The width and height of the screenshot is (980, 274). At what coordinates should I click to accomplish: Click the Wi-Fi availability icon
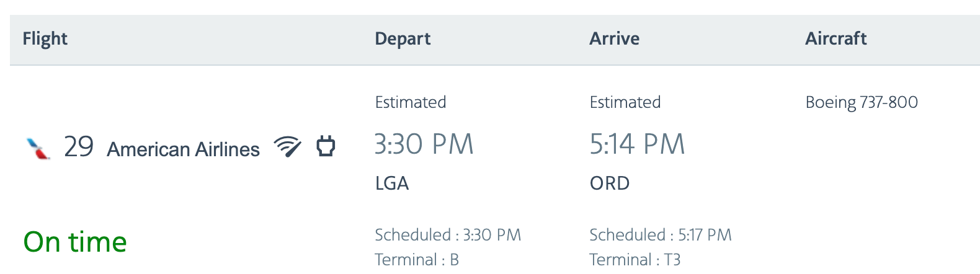tap(287, 146)
